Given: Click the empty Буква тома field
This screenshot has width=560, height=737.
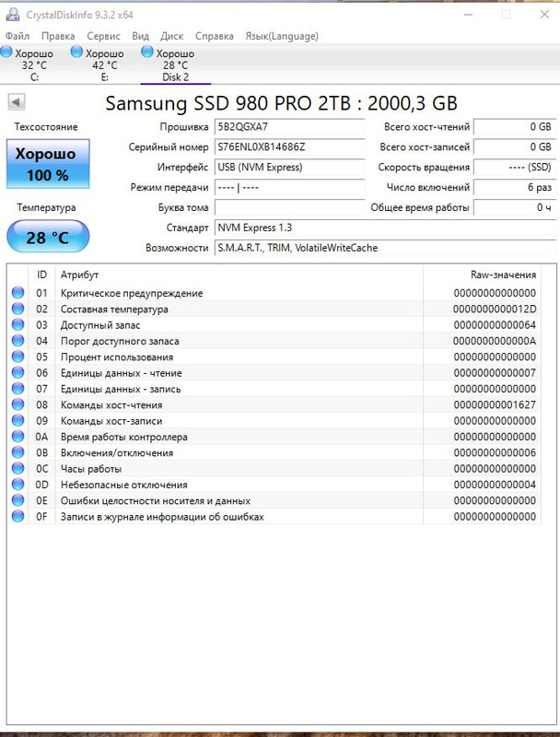Looking at the screenshot, I should pos(289,208).
